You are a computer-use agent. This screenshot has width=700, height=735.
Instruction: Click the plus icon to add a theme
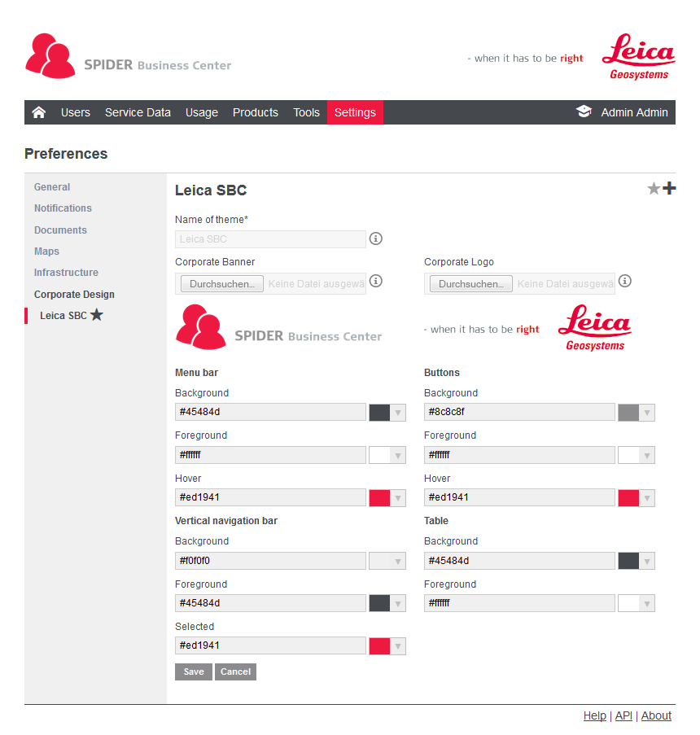669,189
